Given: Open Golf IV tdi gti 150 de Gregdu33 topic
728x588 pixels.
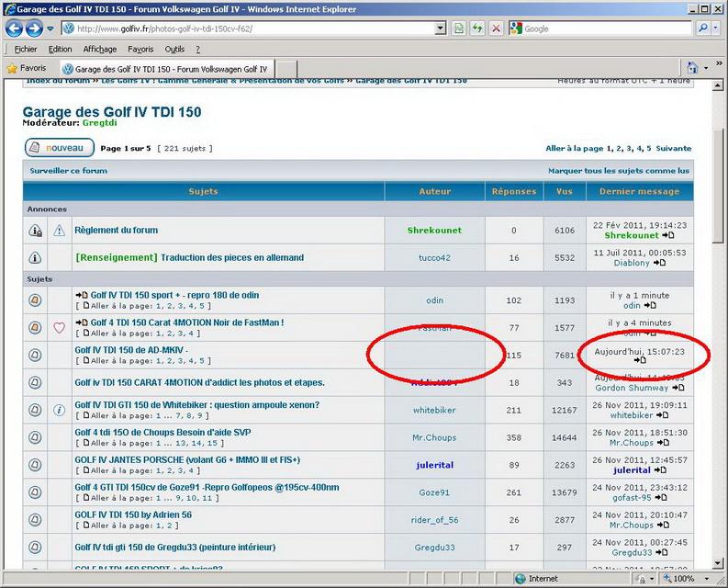Looking at the screenshot, I should coord(175,547).
